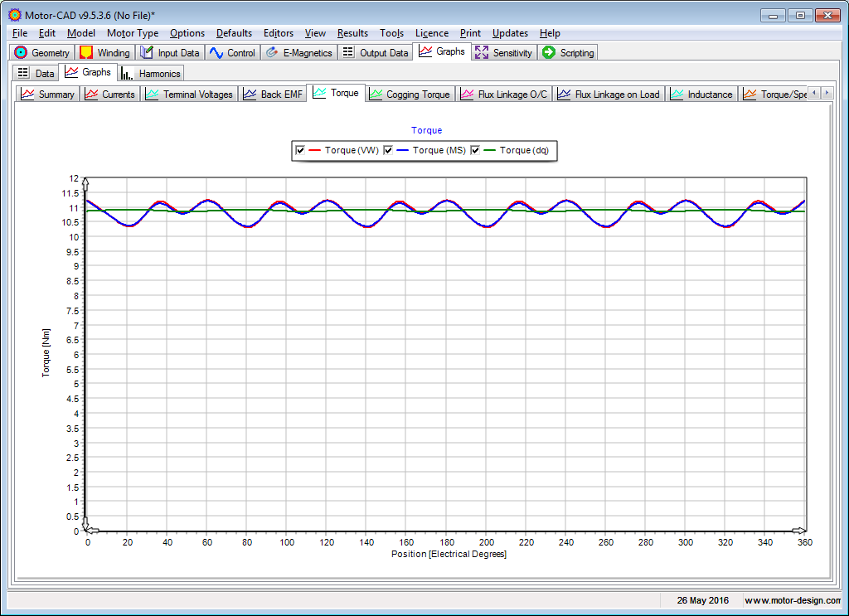The width and height of the screenshot is (849, 616).
Task: Toggle Torque (MS) series checkbox
Action: click(388, 151)
